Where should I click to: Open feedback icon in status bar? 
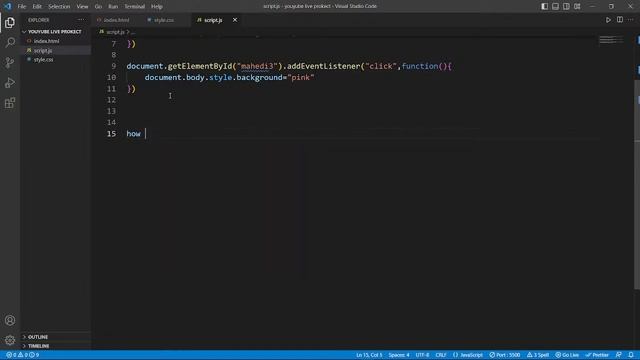(619, 355)
